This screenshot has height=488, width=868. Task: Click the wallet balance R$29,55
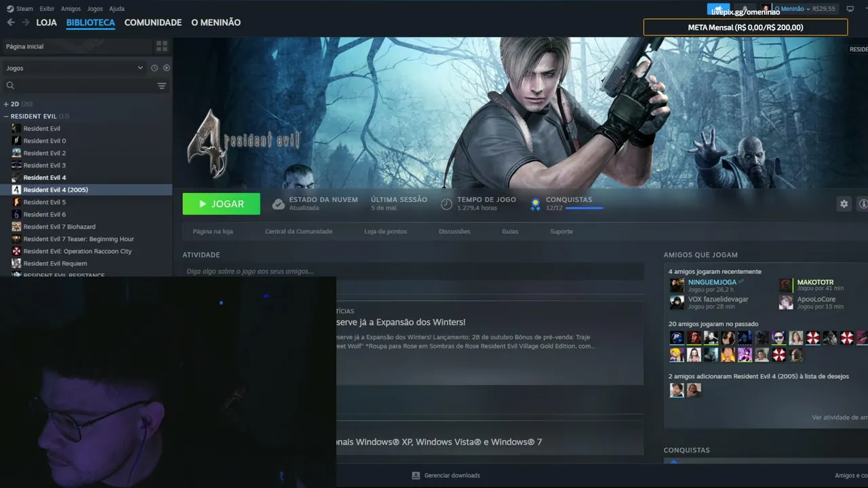(824, 9)
